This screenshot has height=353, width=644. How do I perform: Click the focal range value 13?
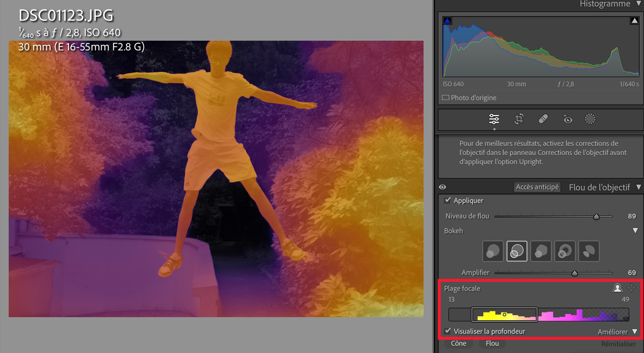[x=451, y=299]
